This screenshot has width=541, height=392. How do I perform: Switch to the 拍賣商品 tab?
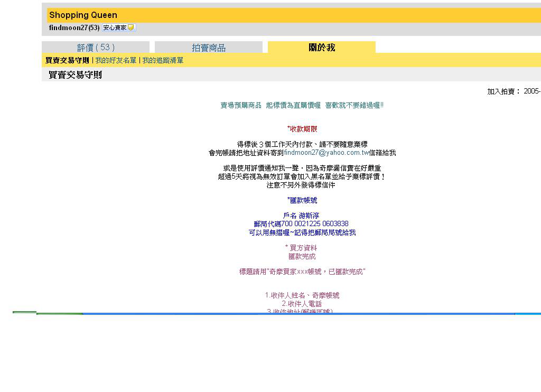click(209, 47)
